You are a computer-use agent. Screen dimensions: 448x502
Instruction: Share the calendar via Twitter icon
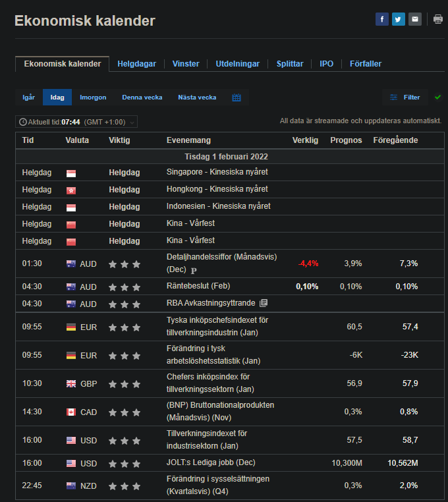(398, 20)
